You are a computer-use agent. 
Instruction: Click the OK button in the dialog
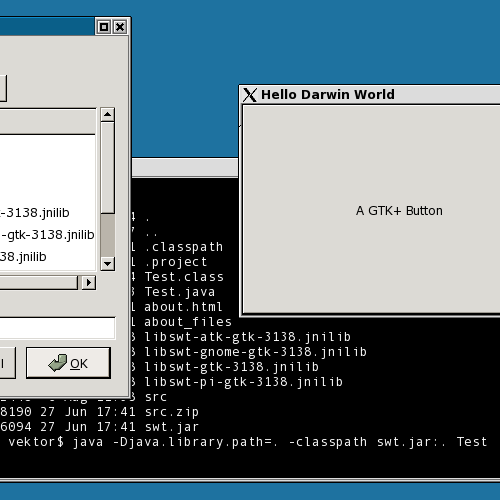pos(68,363)
